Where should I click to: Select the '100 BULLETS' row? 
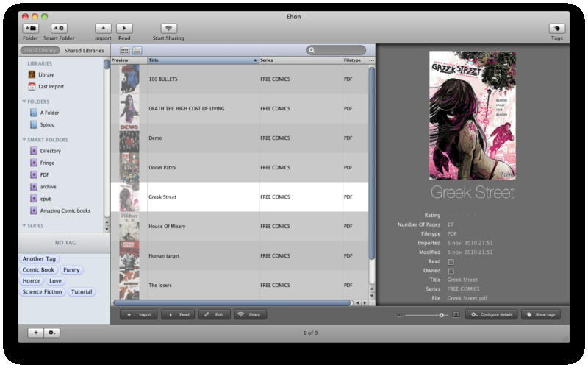pyautogui.click(x=240, y=79)
